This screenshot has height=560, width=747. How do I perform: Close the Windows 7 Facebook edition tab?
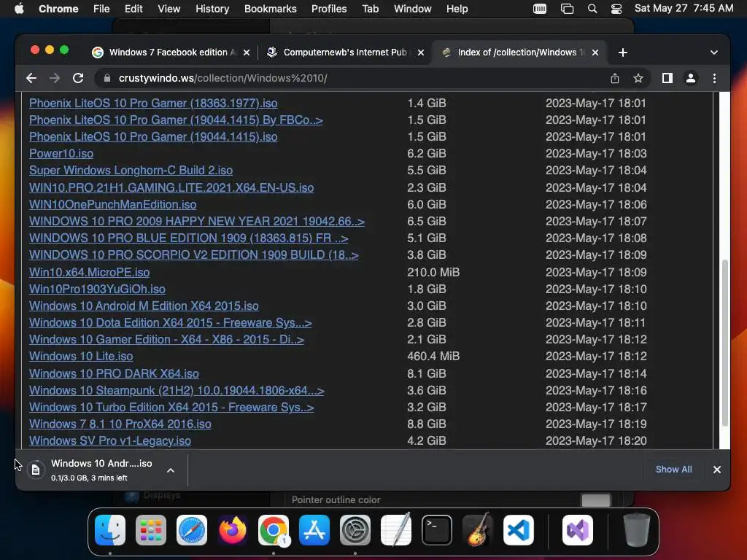tap(247, 52)
